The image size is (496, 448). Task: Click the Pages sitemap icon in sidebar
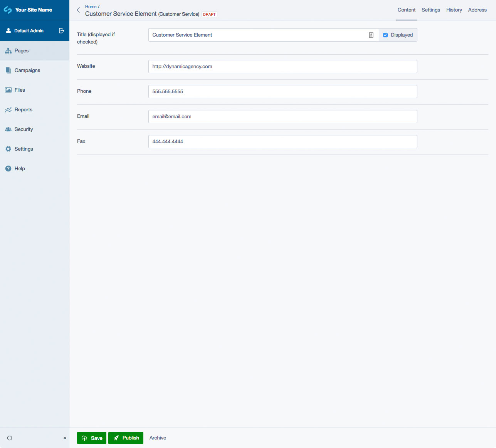pos(8,51)
